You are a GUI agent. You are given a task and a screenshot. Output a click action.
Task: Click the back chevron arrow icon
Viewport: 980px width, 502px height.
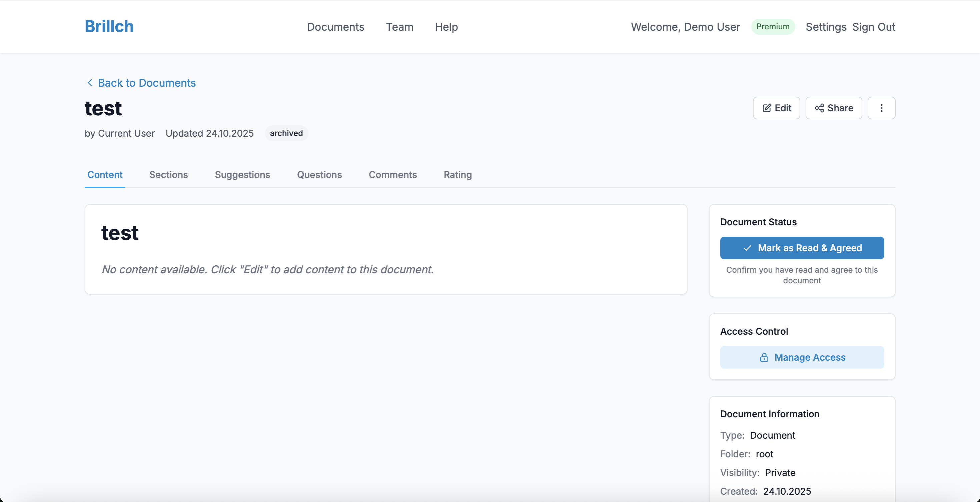point(90,83)
